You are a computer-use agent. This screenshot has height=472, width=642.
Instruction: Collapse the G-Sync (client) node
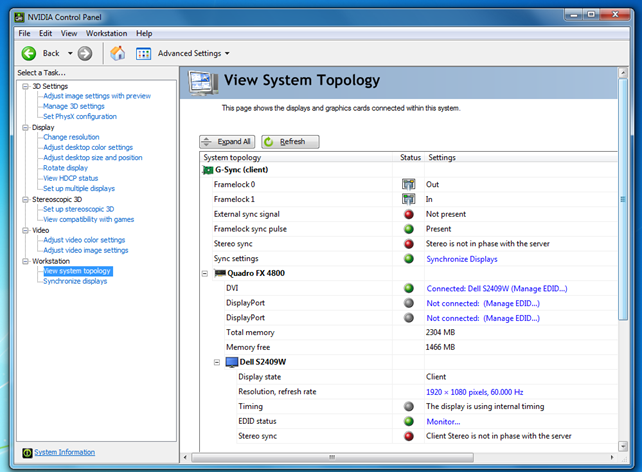pyautogui.click(x=206, y=170)
